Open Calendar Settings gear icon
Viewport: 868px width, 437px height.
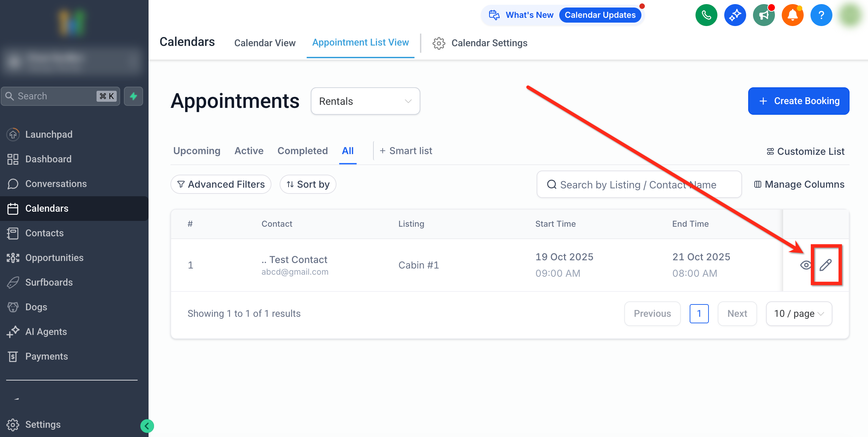pyautogui.click(x=439, y=43)
